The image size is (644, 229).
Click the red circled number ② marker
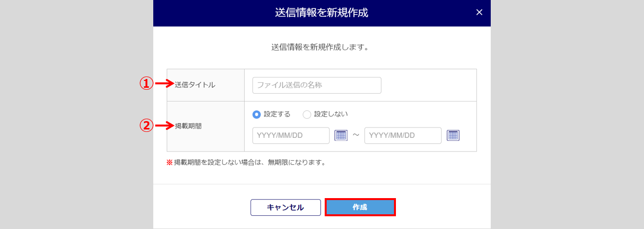coord(146,126)
